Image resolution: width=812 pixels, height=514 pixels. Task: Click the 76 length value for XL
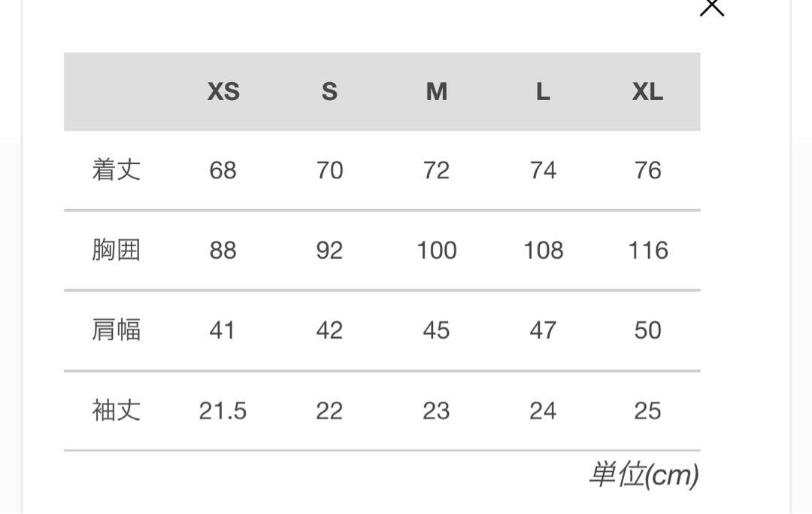click(648, 171)
